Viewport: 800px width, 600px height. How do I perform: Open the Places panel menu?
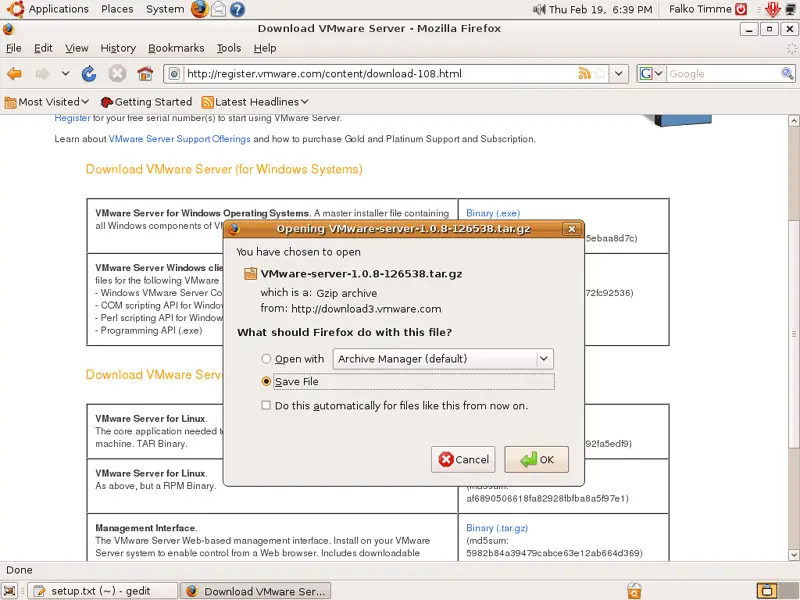pos(117,9)
